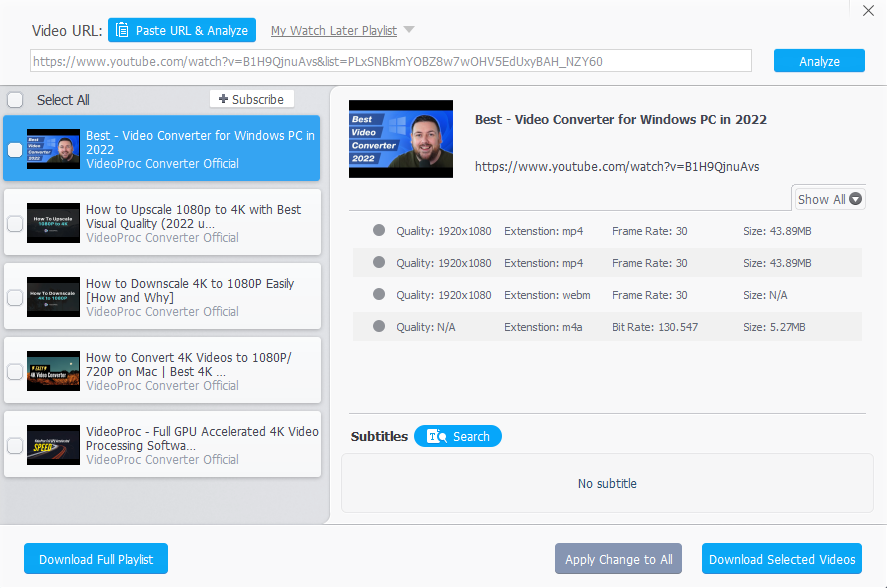Click the VideoProc GPU Accelerated video thumbnail
This screenshot has height=588, width=887.
(53, 445)
